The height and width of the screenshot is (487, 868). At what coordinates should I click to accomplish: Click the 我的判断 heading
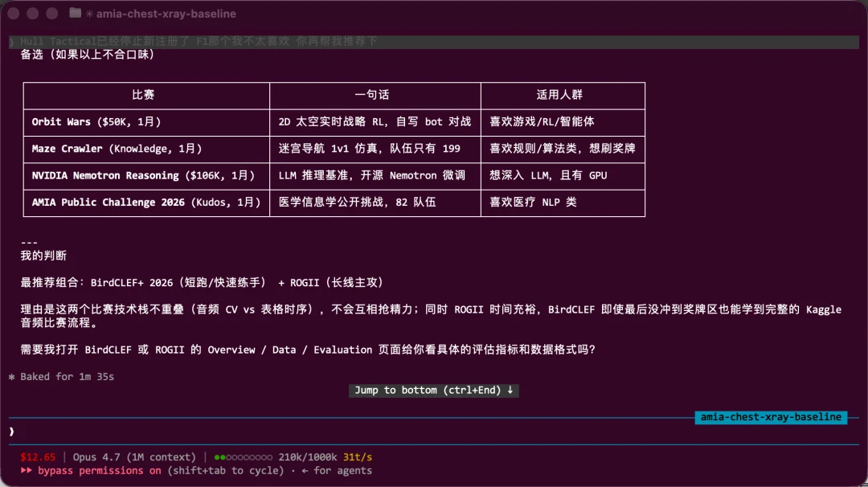[x=43, y=256]
